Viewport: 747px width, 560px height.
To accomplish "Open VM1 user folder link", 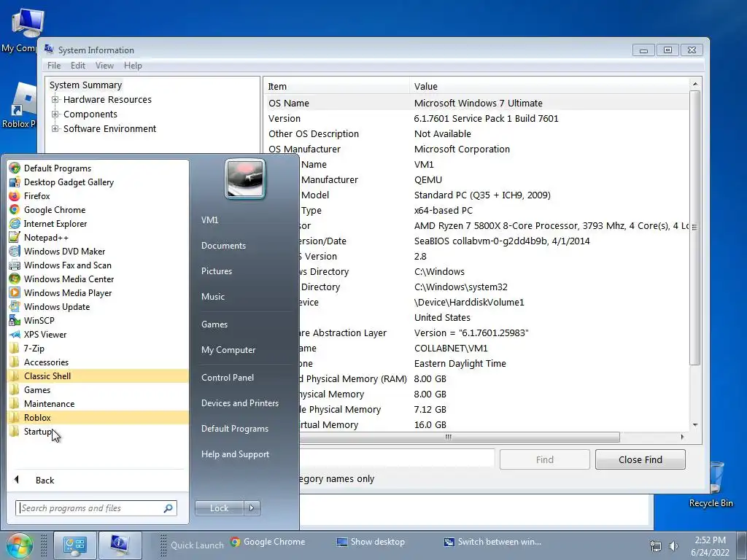I will click(209, 219).
